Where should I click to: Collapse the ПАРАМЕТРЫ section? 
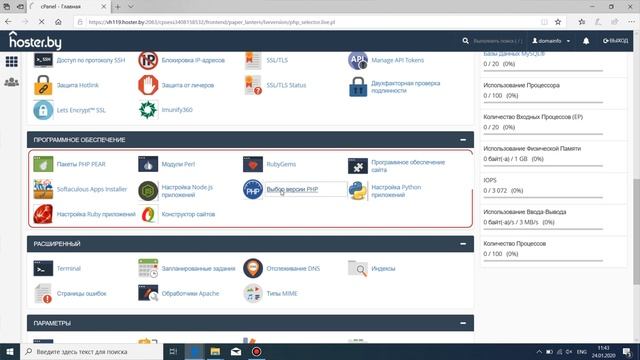pos(463,323)
